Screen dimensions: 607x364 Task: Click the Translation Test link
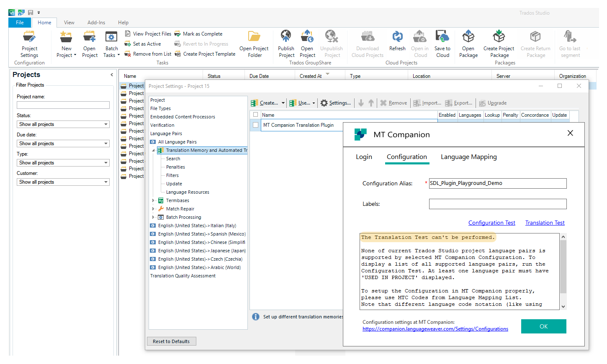pyautogui.click(x=545, y=223)
